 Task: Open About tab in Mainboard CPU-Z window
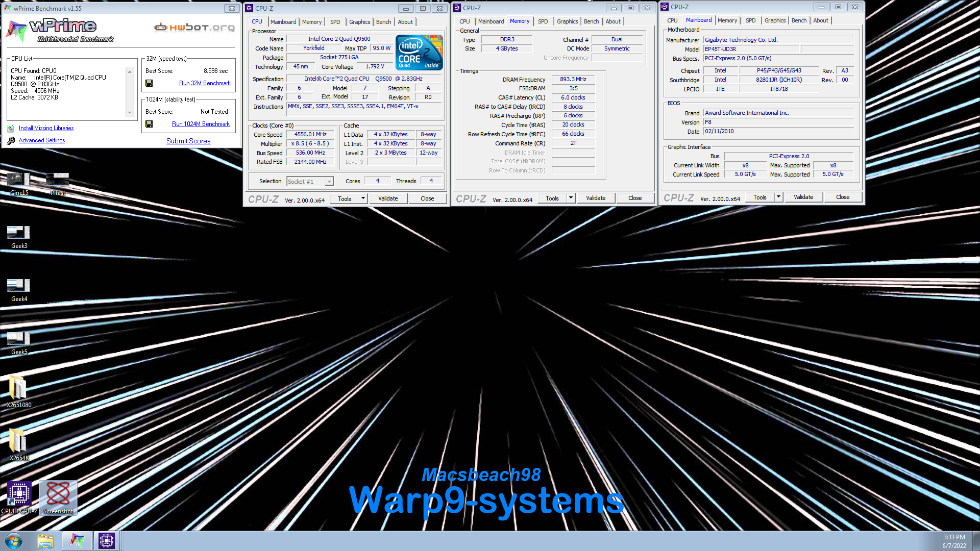tap(821, 20)
